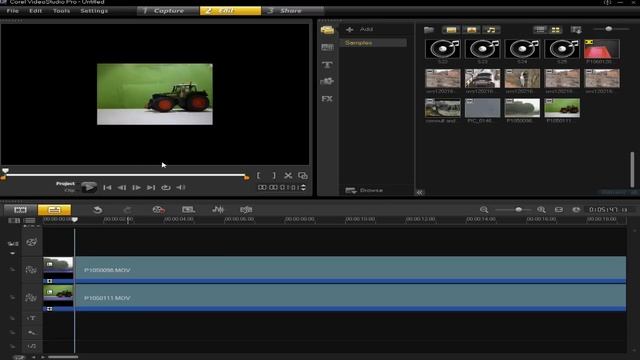
Task: Toggle audio files filter in library
Action: click(491, 30)
